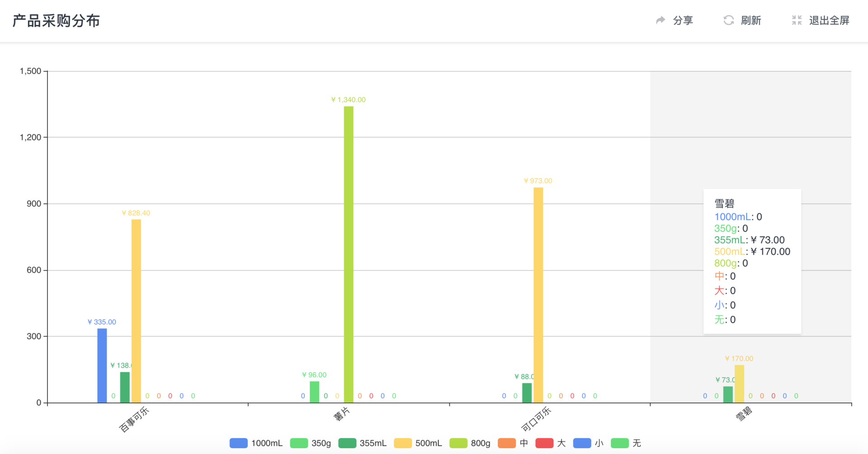Click the exit fullscreen icon
The height and width of the screenshot is (454, 868).
click(797, 20)
